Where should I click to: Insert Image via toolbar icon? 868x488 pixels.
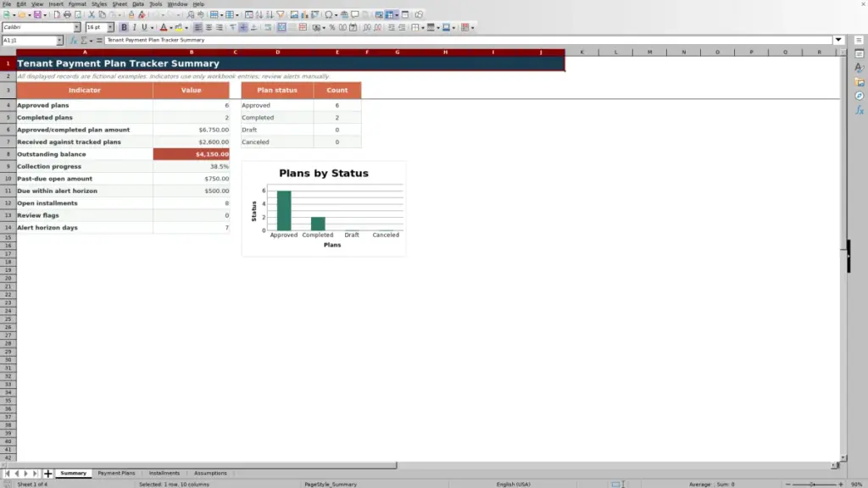click(294, 14)
